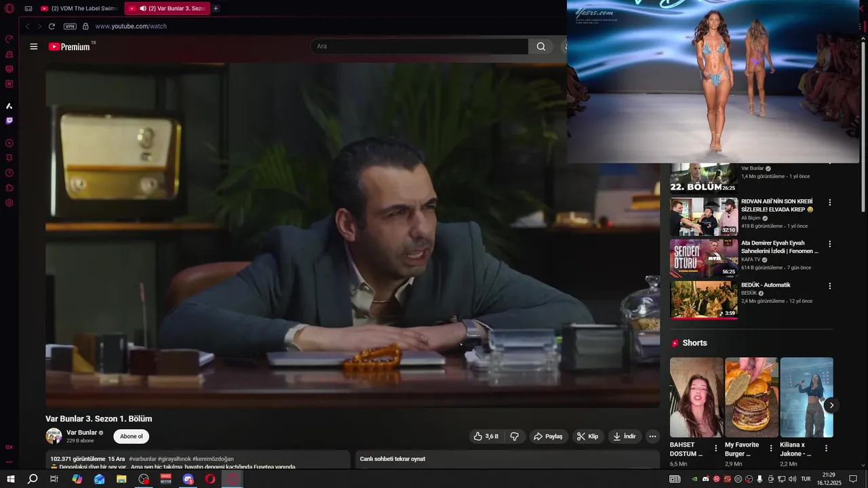
Task: Open My Favorite Burger short
Action: click(751, 397)
